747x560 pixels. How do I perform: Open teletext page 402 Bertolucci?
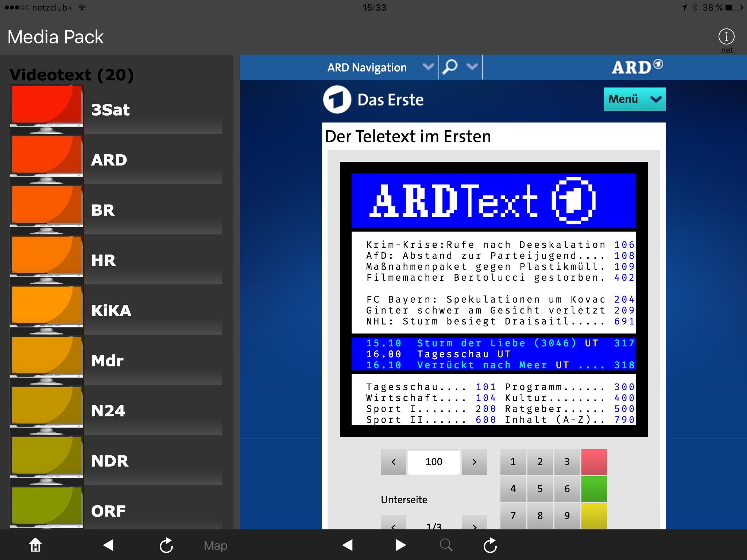point(624,277)
